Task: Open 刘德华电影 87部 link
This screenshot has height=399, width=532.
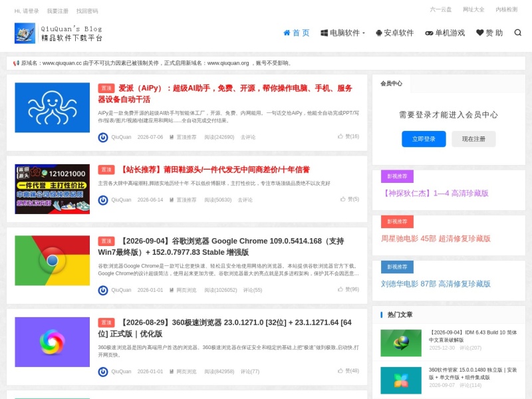Action: coord(436,284)
